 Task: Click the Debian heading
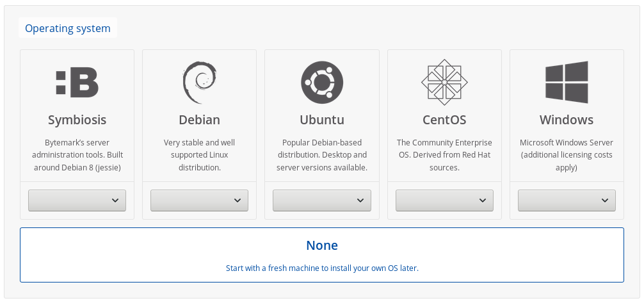click(199, 120)
